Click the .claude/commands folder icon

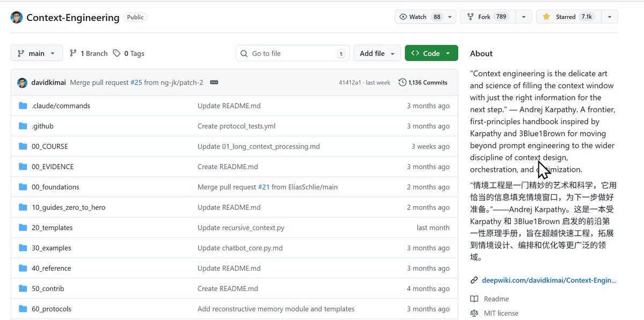pyautogui.click(x=23, y=106)
